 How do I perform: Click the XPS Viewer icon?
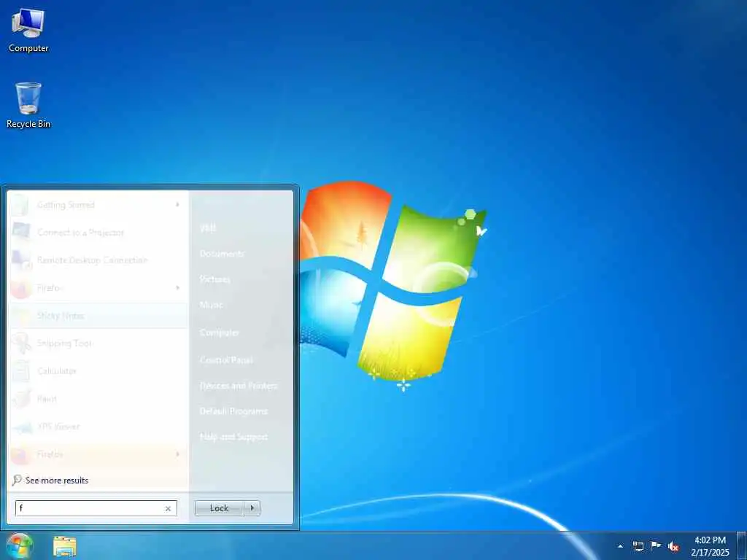click(21, 427)
